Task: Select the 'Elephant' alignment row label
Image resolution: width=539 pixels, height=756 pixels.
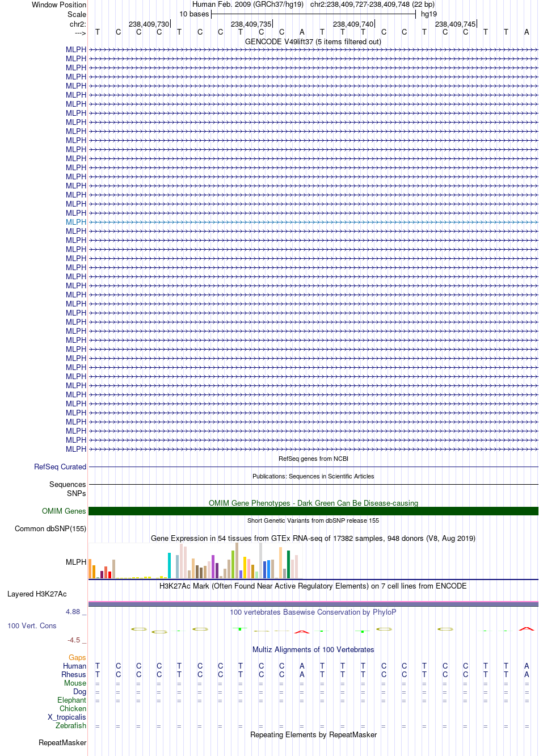Action: coord(71,700)
